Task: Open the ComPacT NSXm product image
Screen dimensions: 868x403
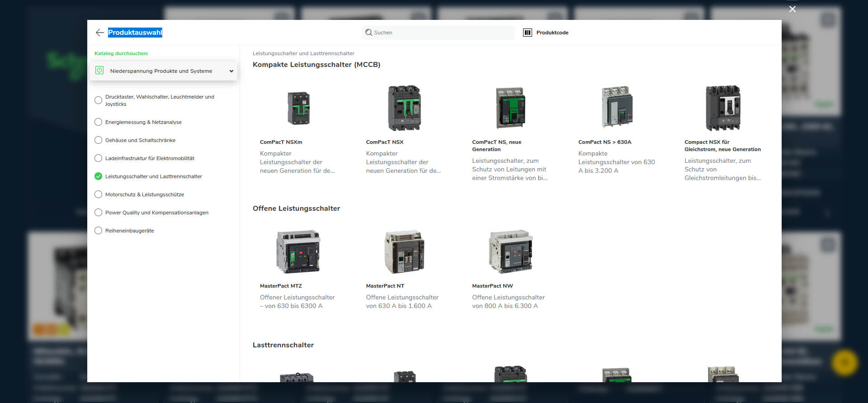Action: [298, 108]
